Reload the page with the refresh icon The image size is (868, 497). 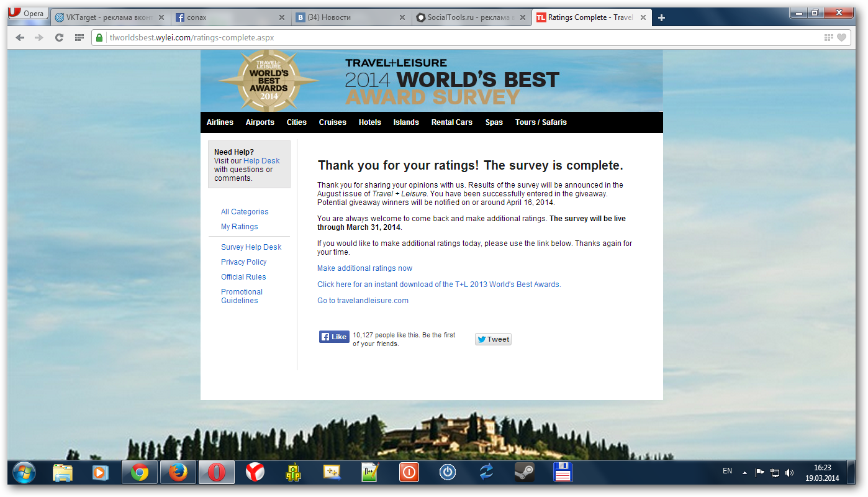[x=60, y=38]
